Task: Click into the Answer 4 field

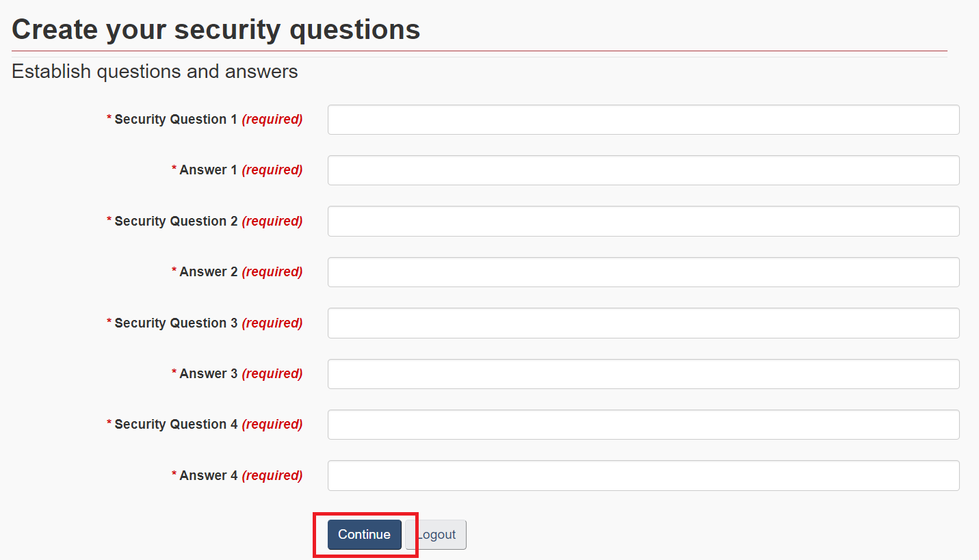Action: click(643, 476)
